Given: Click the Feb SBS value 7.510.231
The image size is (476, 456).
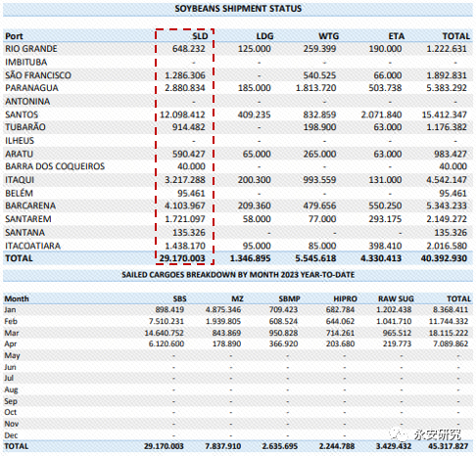Looking at the screenshot, I should tap(167, 321).
